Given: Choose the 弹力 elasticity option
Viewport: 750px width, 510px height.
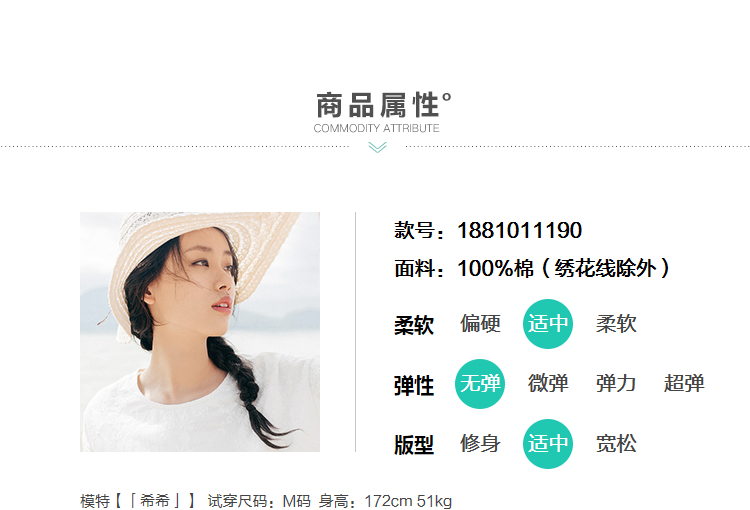Looking at the screenshot, I should click(x=616, y=384).
